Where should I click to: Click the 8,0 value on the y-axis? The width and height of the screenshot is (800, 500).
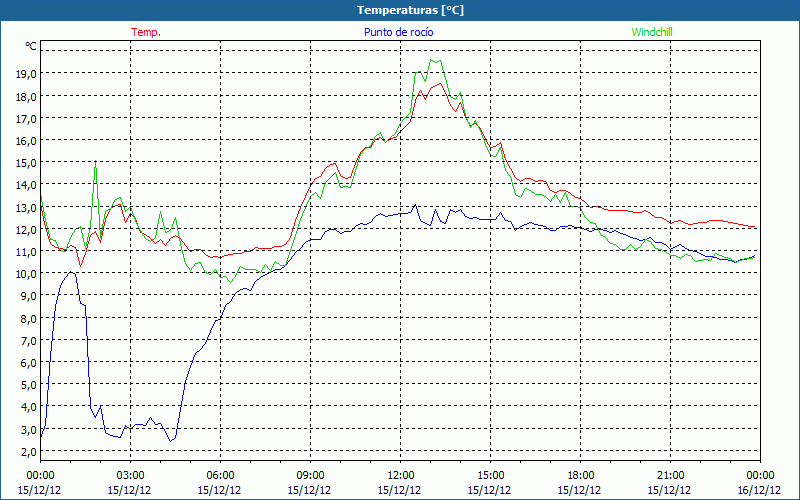[x=28, y=318]
